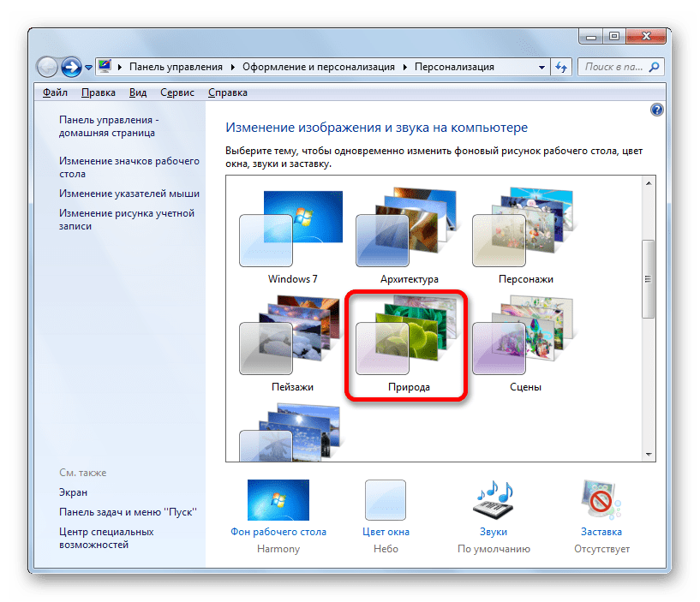Select the Пейзажи theme

(x=292, y=343)
